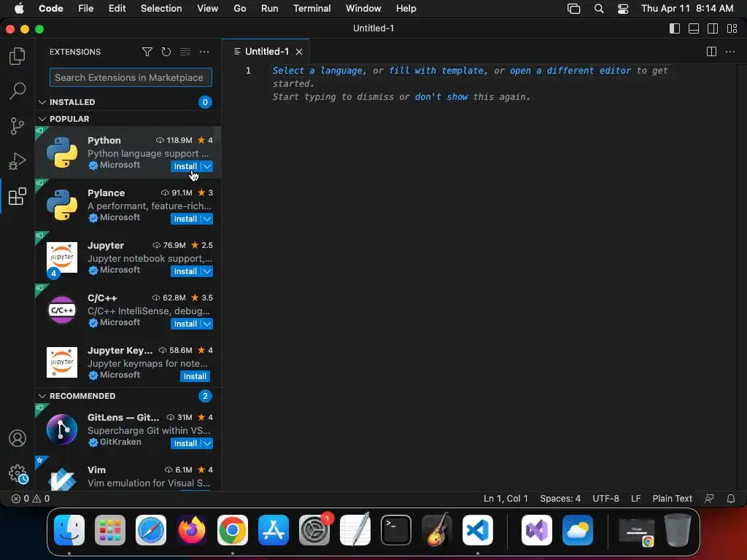The width and height of the screenshot is (747, 560).
Task: Open Control Center in menu bar
Action: coord(623,9)
